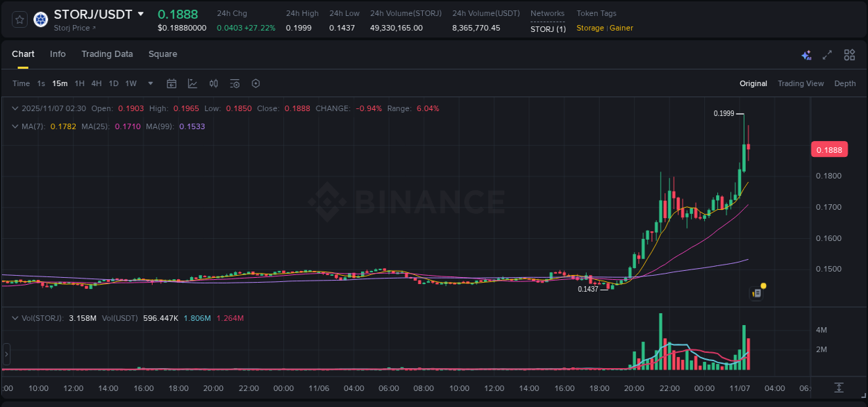Click the Gainer token tag link
Screen dimensions: 868x407
click(621, 28)
